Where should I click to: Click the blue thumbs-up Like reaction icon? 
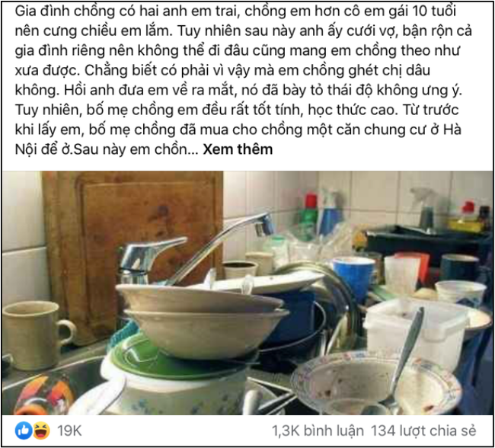point(24,430)
